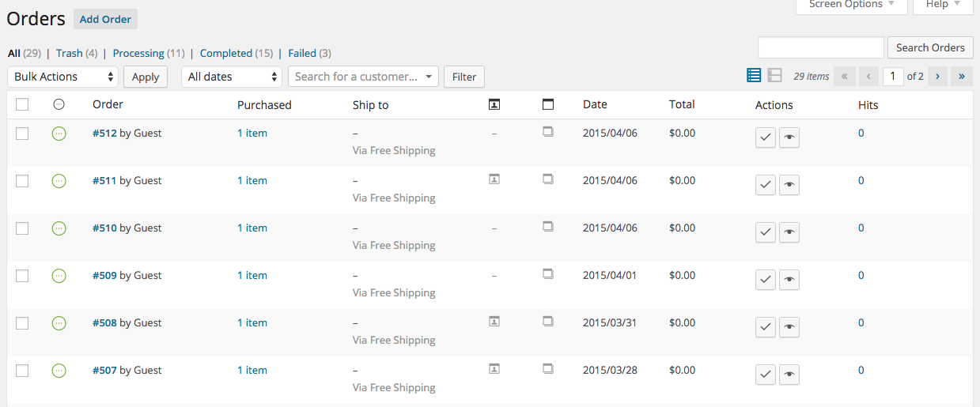This screenshot has width=980, height=407.
Task: Expand the All dates filter dropdown
Action: coord(232,77)
